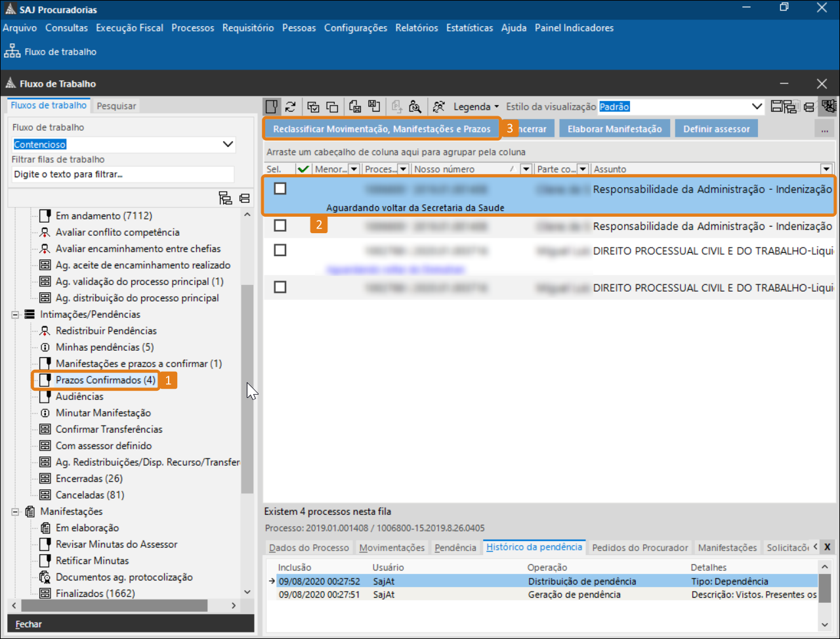The image size is (840, 639).
Task: Open the Redistribuir Pendências queue
Action: (106, 331)
